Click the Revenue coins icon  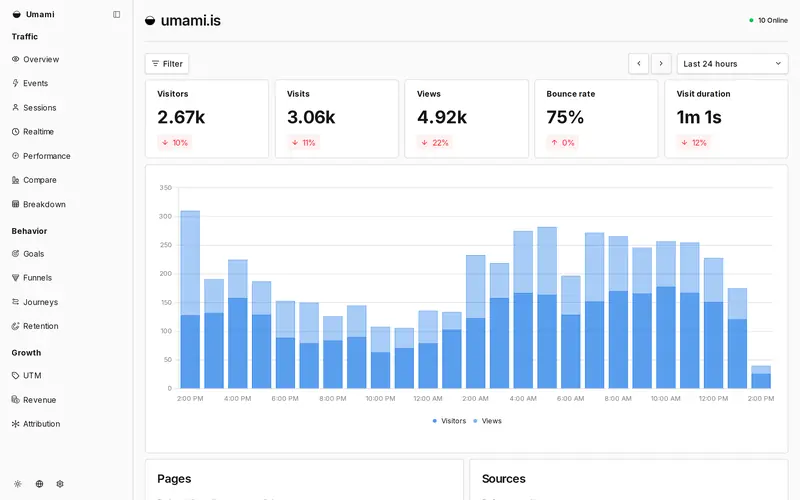click(15, 399)
